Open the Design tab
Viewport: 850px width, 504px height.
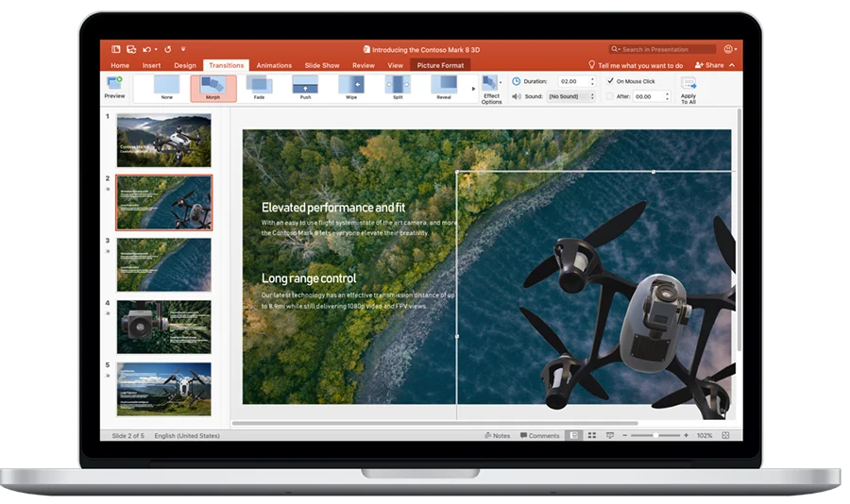point(185,65)
